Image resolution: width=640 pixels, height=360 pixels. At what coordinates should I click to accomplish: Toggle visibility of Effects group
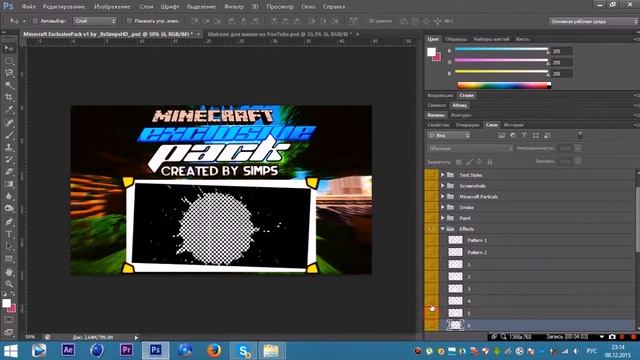(431, 229)
